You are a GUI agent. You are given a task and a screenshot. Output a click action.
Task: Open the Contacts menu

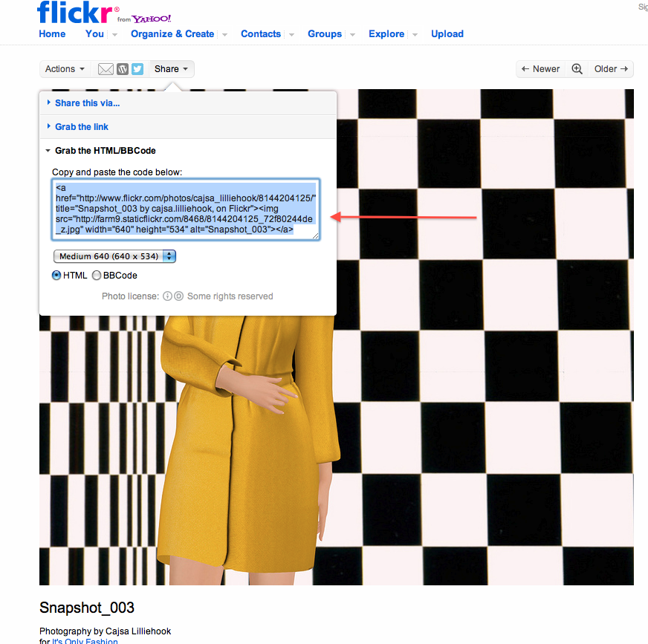pyautogui.click(x=261, y=34)
